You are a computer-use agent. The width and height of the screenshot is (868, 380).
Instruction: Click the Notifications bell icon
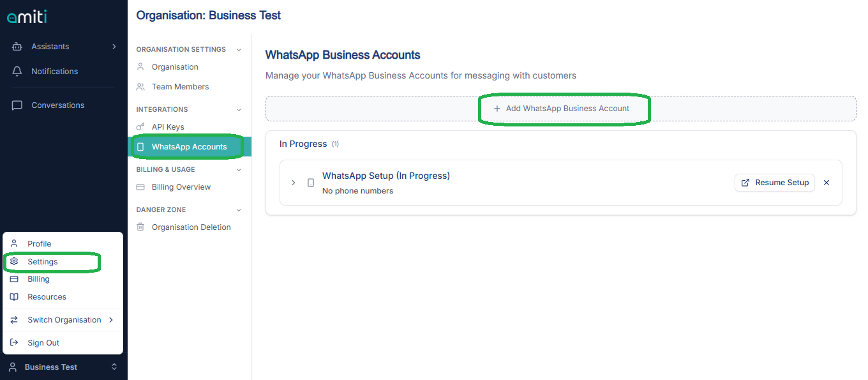point(17,72)
